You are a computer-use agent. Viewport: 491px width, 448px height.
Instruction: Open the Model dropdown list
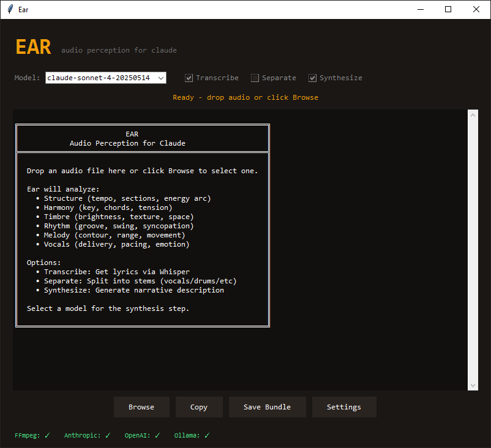tap(106, 78)
